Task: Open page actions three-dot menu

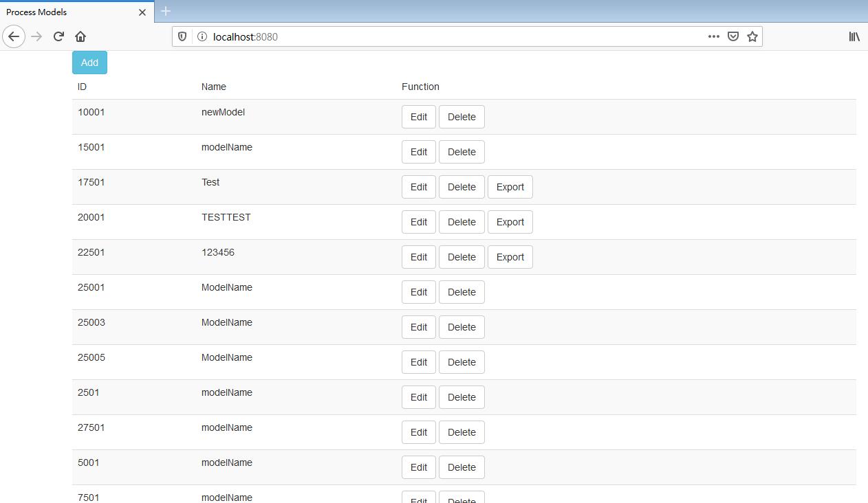Action: (x=714, y=36)
